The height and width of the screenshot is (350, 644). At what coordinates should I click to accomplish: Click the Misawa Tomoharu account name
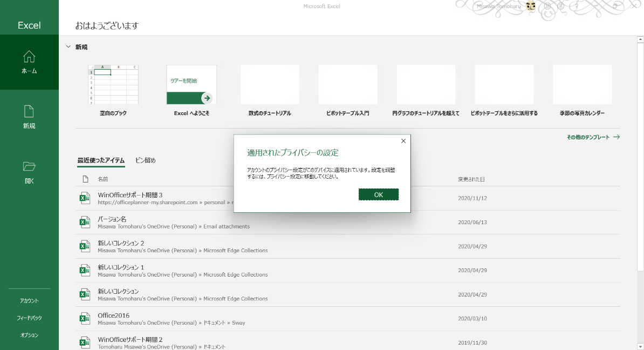(x=498, y=6)
